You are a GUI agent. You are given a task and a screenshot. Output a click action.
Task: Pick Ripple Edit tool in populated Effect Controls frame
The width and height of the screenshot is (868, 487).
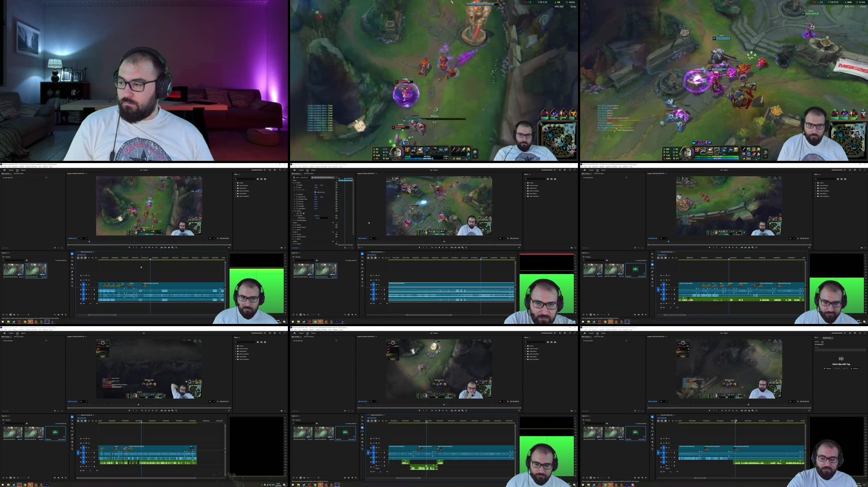pos(362,261)
